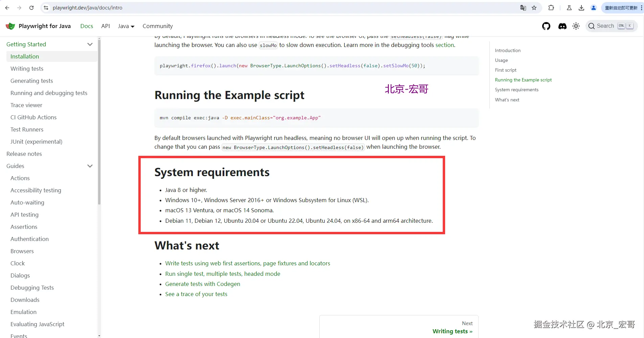The width and height of the screenshot is (644, 338).
Task: Open the Chrome three-dot menu
Action: 641,8
